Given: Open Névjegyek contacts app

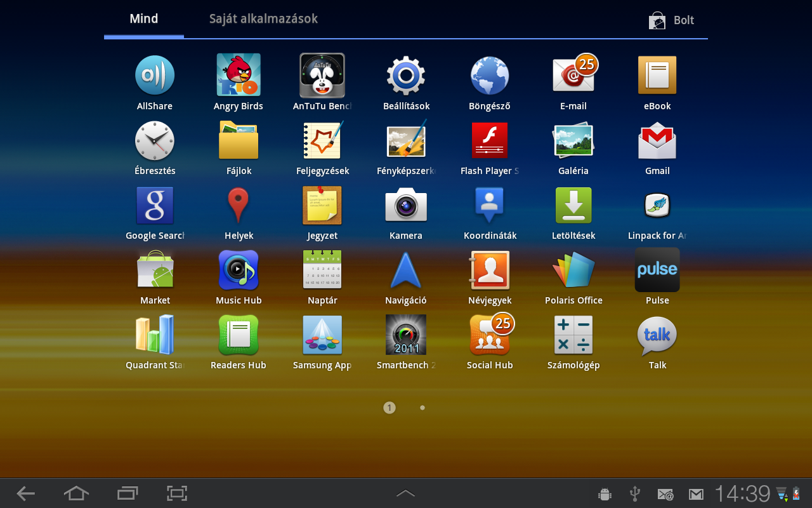Looking at the screenshot, I should (490, 270).
